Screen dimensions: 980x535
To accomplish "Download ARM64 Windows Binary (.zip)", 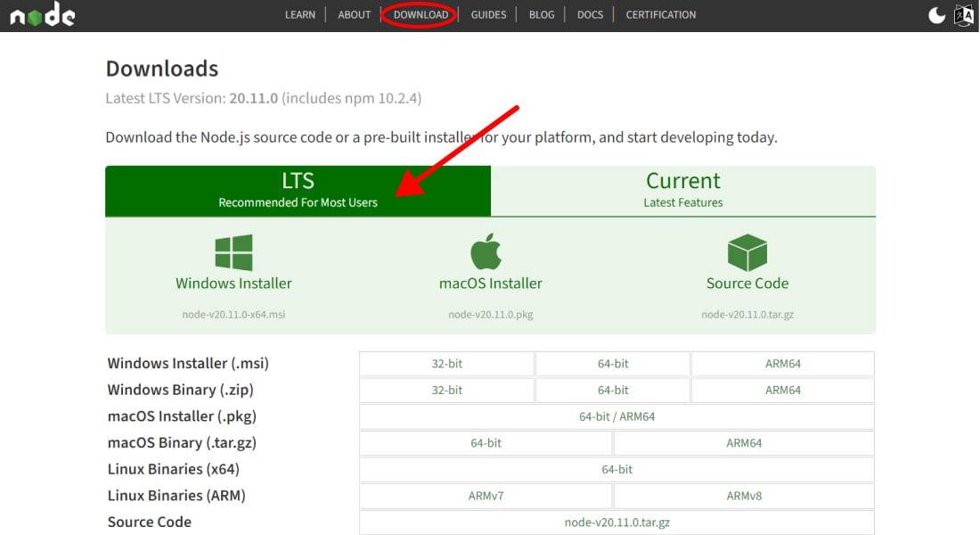I will (x=783, y=391).
